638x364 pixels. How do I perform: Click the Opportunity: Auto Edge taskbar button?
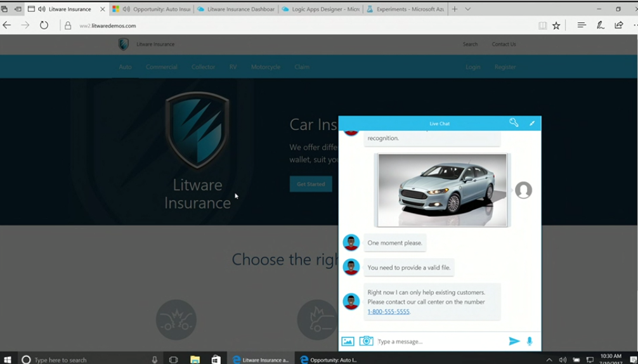[328, 360]
